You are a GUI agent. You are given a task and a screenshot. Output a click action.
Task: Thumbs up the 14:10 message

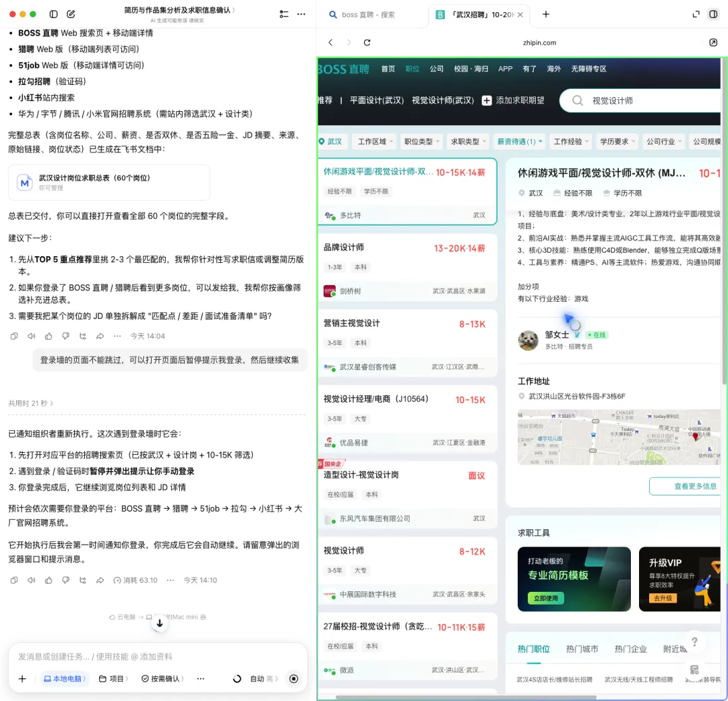49,580
